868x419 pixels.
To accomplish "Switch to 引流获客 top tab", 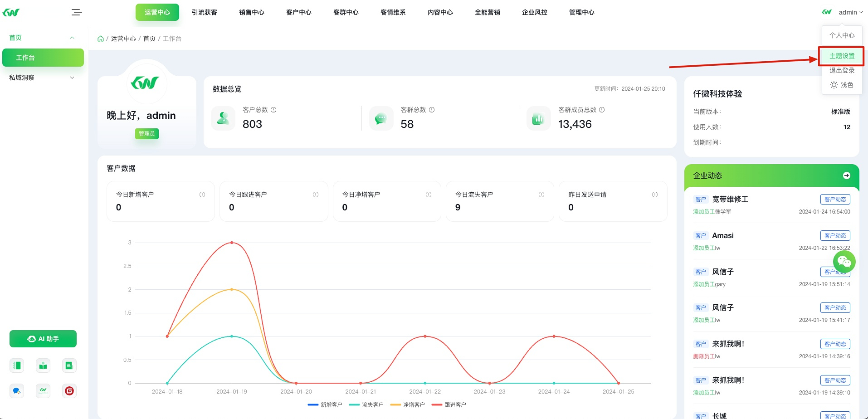I will click(x=205, y=12).
